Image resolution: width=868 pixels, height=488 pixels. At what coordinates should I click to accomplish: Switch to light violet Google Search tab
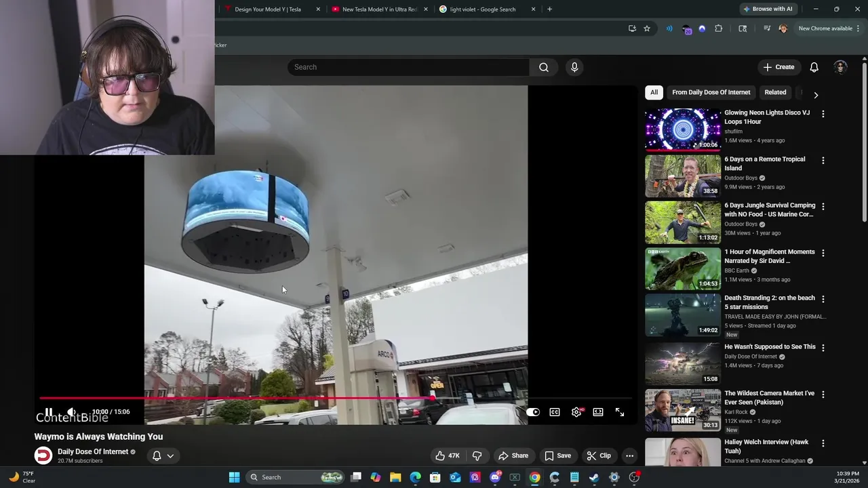click(x=487, y=9)
